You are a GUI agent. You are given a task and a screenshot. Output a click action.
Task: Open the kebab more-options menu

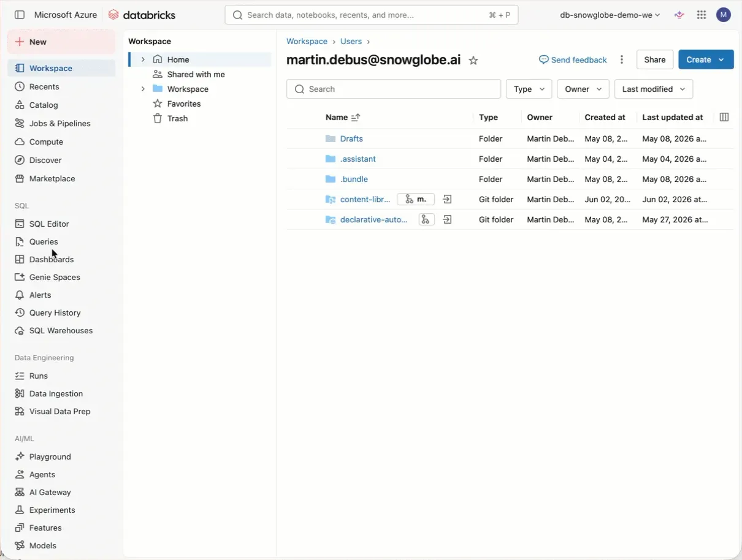(622, 59)
